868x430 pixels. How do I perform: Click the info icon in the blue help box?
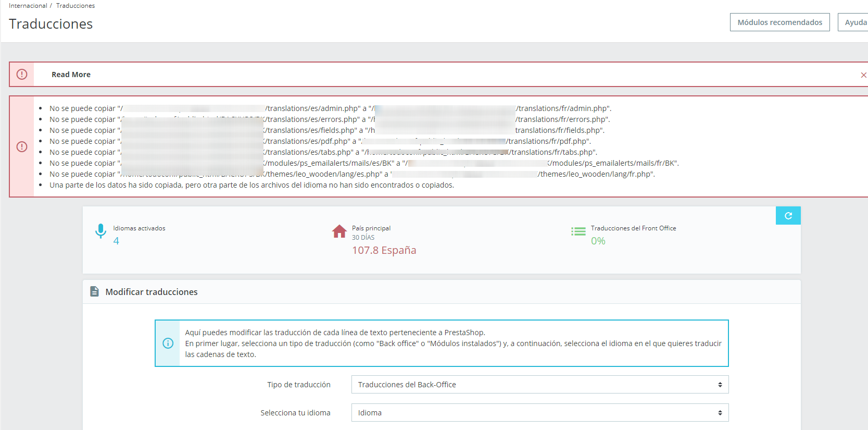pyautogui.click(x=168, y=343)
